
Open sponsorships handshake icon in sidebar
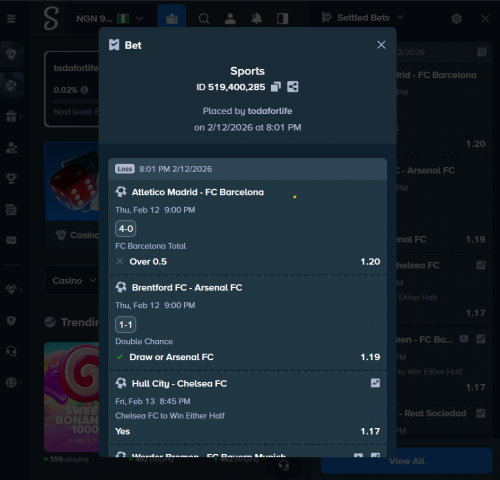pos(12,289)
